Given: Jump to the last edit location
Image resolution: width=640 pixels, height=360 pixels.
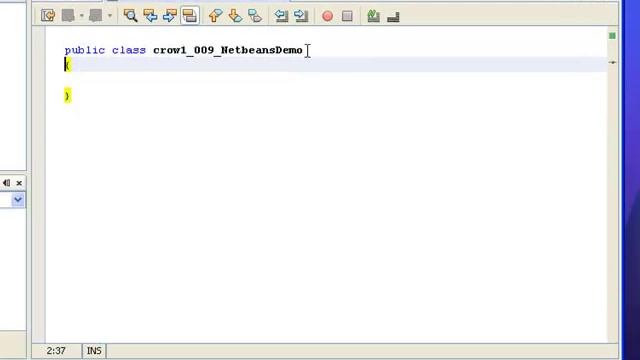Looking at the screenshot, I should pos(48,16).
